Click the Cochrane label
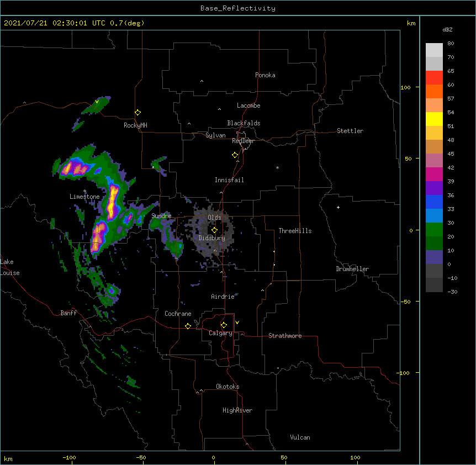Image resolution: width=476 pixels, height=465 pixels. [178, 314]
